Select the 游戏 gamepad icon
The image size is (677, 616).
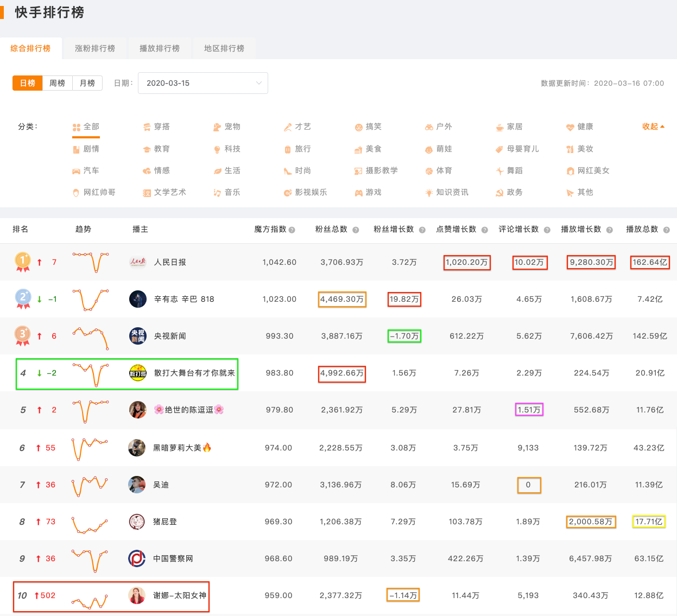(358, 193)
